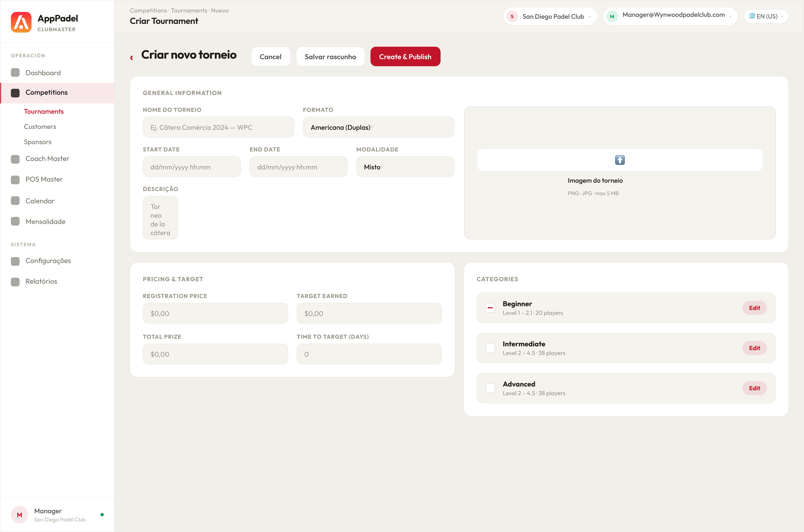The width and height of the screenshot is (804, 532).
Task: Open Customers submenu item
Action: [40, 126]
